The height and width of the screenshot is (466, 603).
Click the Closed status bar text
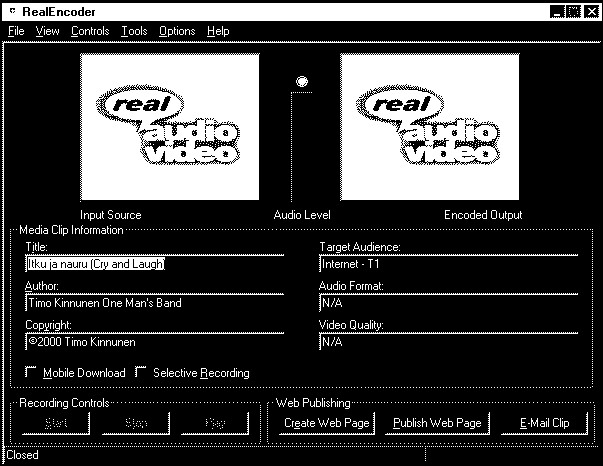[22, 455]
